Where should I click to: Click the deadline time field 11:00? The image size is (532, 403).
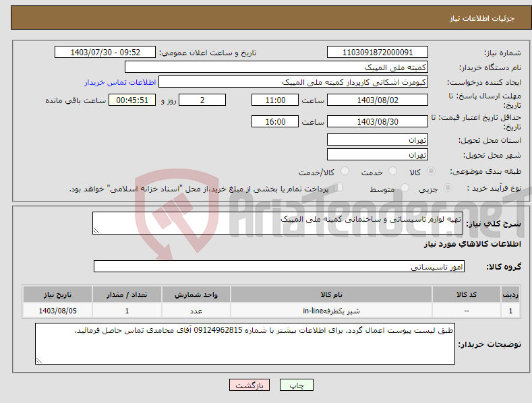275,100
